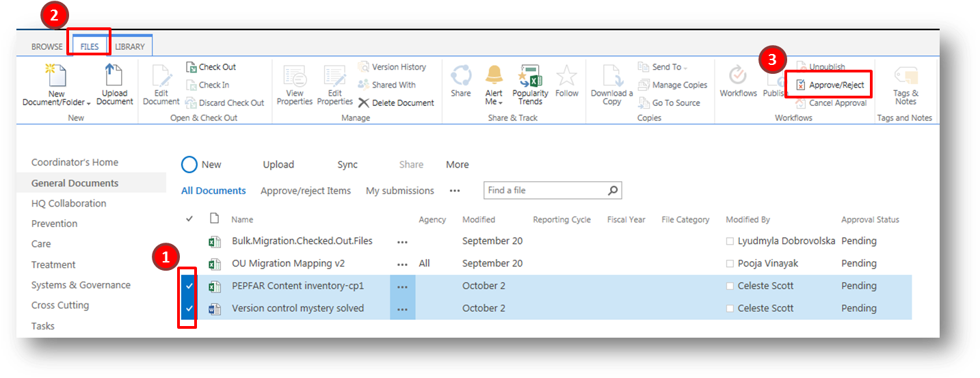Click the Sync command link
This screenshot has width=980, height=378.
[x=347, y=165]
